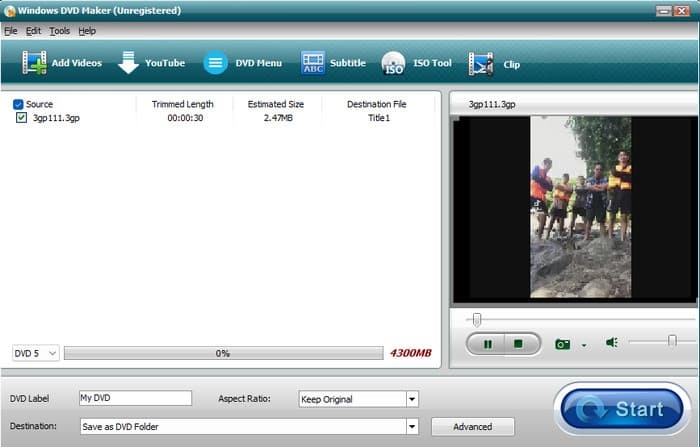Click the Advanced button

coord(472,426)
